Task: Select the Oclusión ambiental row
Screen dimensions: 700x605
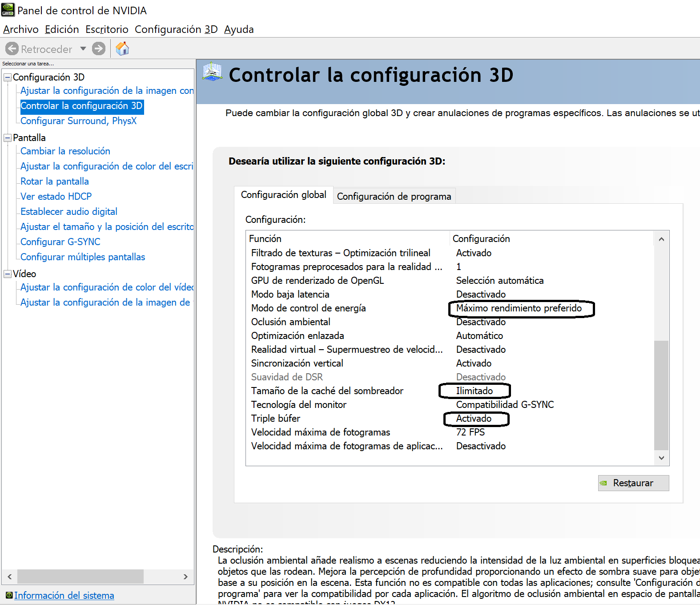Action: tap(450, 322)
